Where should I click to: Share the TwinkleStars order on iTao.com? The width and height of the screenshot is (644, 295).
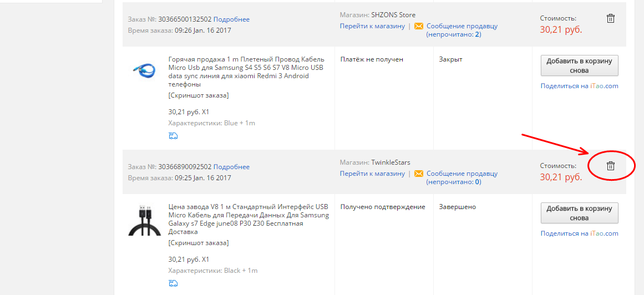click(579, 233)
